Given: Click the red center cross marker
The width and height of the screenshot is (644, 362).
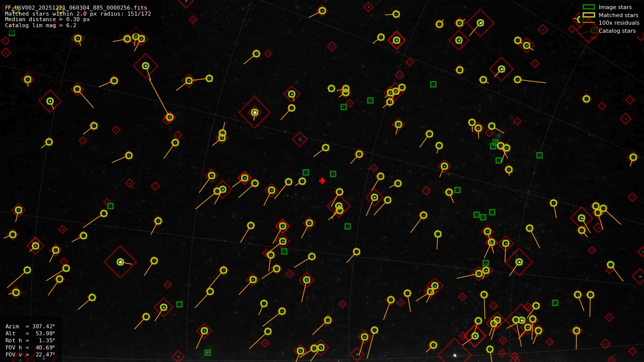Looking at the screenshot, I should (322, 181).
